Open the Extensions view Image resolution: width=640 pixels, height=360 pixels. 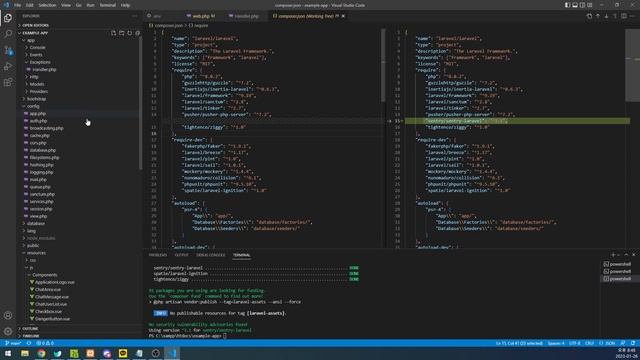pyautogui.click(x=8, y=82)
